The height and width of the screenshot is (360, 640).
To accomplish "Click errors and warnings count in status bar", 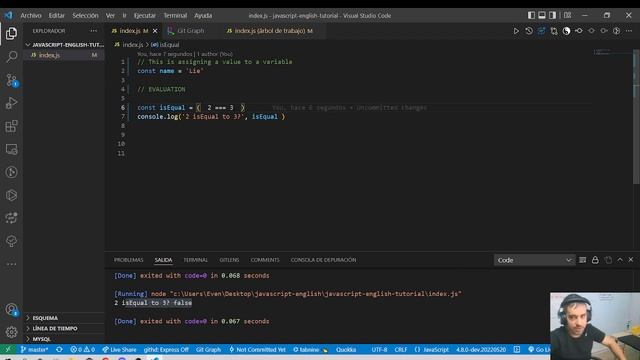I will coord(82,350).
